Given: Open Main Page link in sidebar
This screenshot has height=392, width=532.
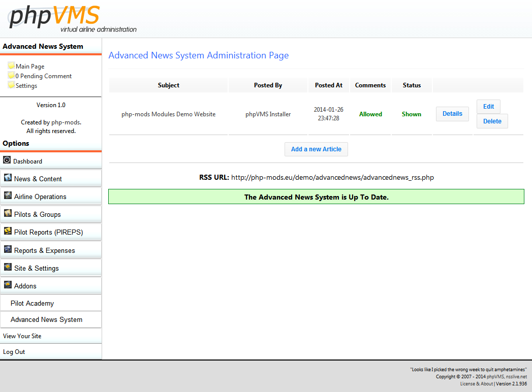Looking at the screenshot, I should pyautogui.click(x=30, y=67).
